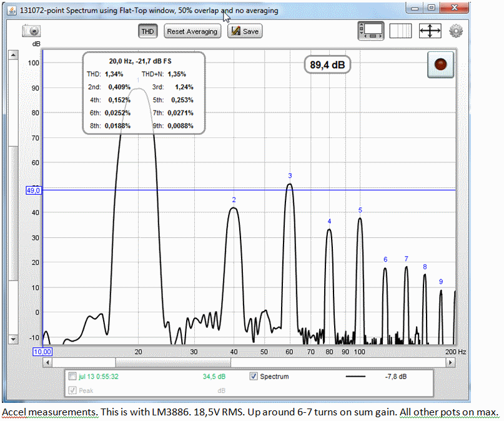Click the Spectrum legend line sample

pyautogui.click(x=355, y=376)
